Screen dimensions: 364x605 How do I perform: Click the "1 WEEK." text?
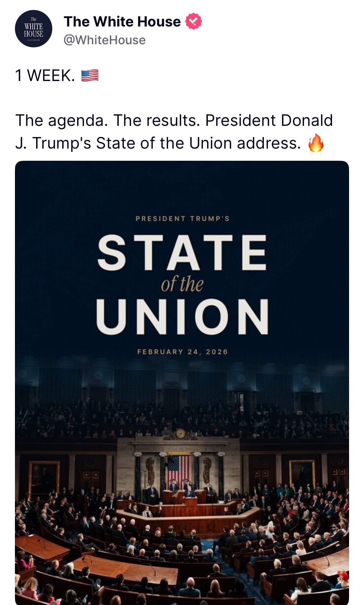(45, 76)
